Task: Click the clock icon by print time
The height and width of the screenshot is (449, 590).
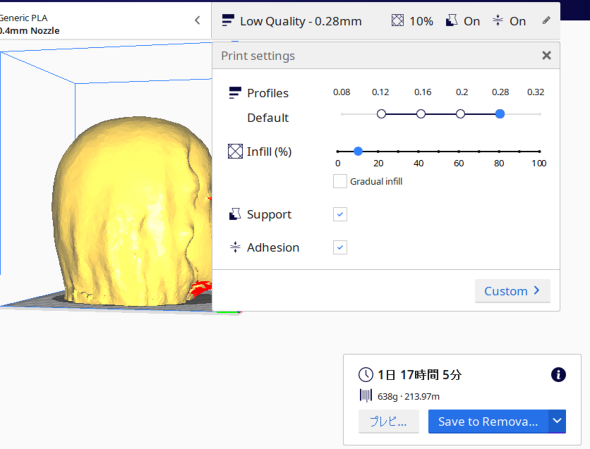Action: [365, 375]
